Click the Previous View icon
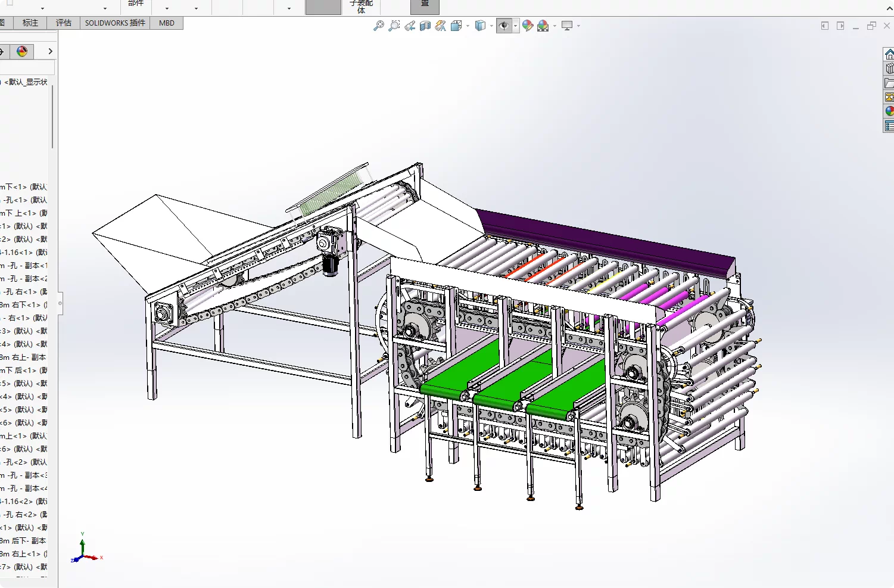The image size is (894, 588). (410, 26)
